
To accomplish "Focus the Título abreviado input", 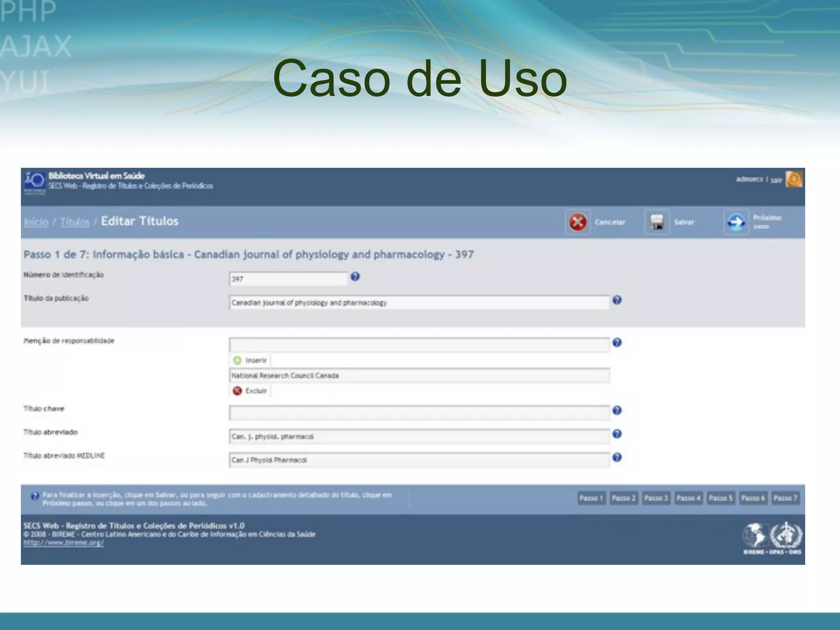I will 419,436.
